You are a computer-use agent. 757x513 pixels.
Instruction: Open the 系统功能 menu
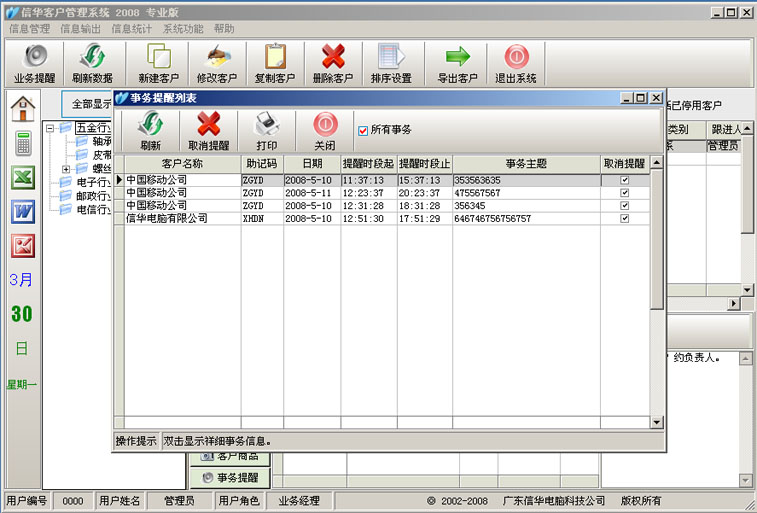pos(183,29)
